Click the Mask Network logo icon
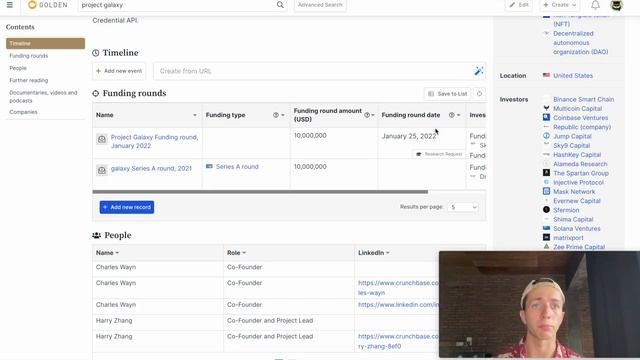Screen dimensions: 640x360 [x=546, y=191]
